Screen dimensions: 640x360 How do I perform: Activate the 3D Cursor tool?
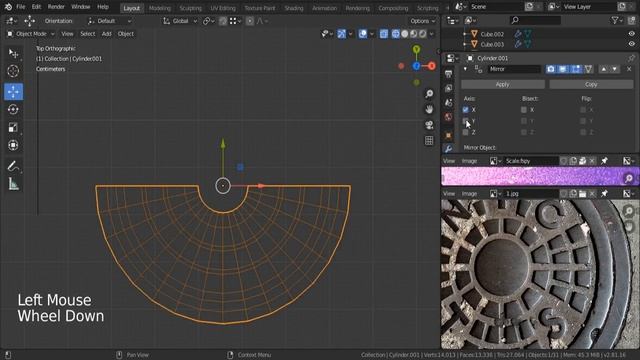point(13,71)
